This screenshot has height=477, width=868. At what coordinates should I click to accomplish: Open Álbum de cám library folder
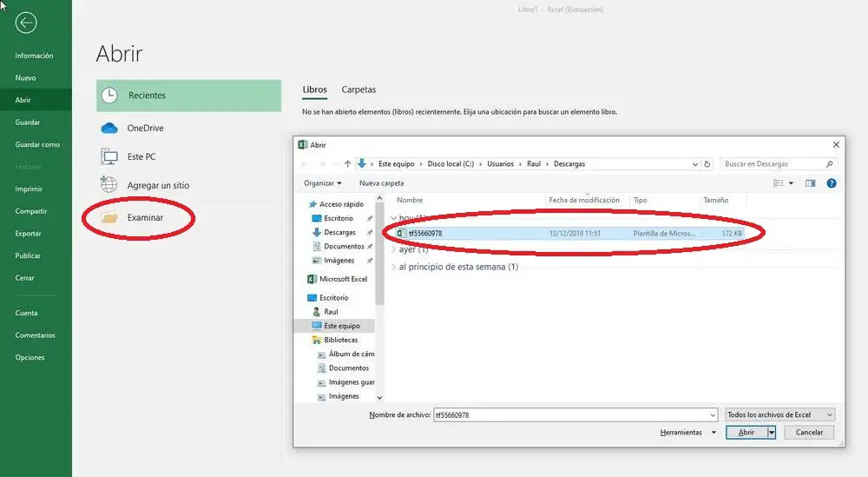coord(346,354)
